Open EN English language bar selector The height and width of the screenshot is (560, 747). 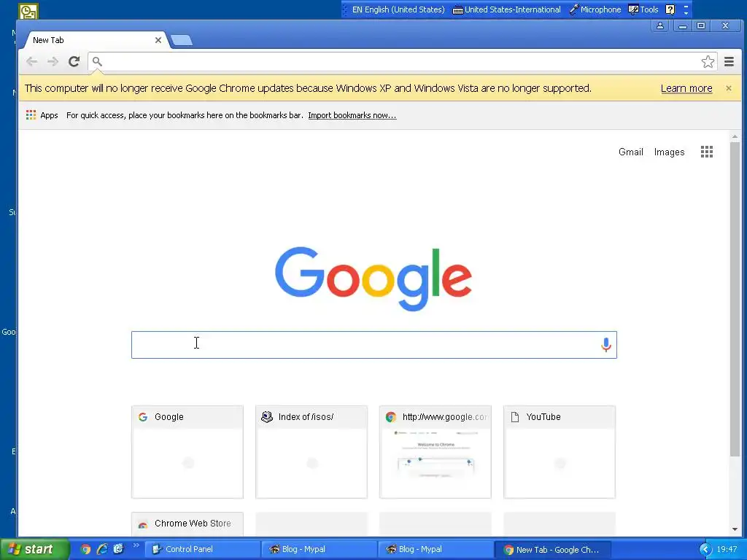398,9
